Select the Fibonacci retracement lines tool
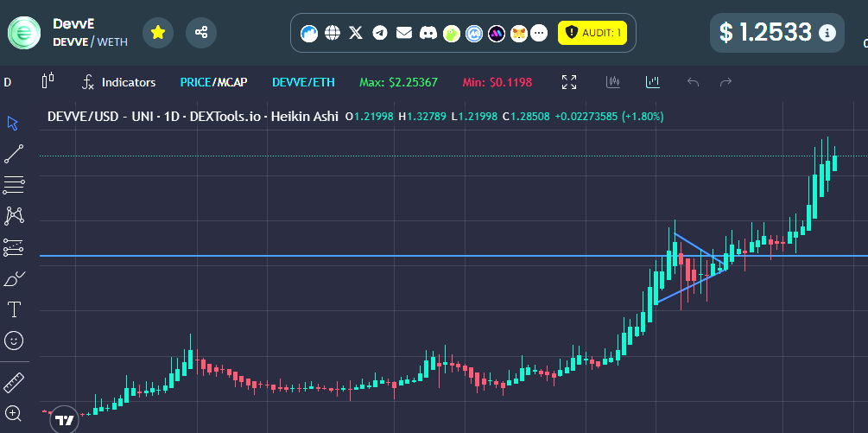This screenshot has width=868, height=433. [13, 185]
